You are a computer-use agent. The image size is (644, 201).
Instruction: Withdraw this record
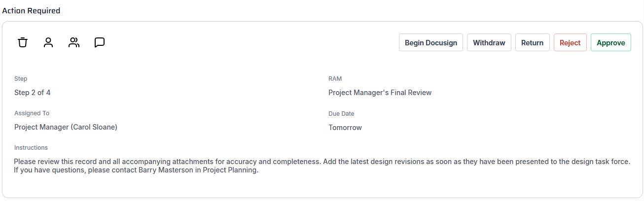(x=489, y=43)
